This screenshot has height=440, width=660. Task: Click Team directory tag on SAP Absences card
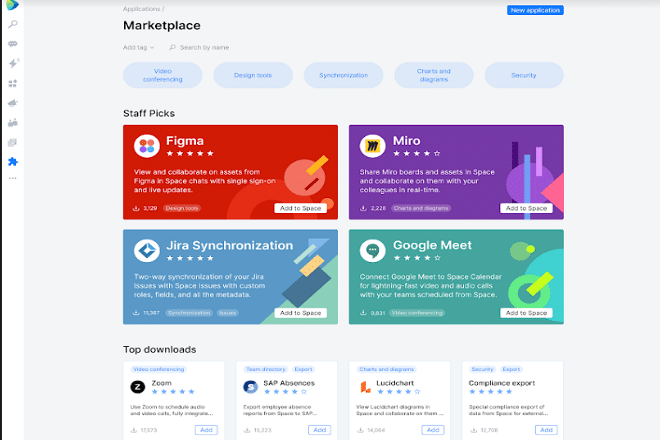pos(266,369)
